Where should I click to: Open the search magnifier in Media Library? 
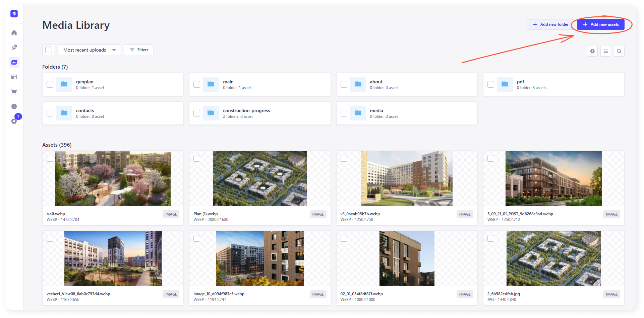pos(619,51)
